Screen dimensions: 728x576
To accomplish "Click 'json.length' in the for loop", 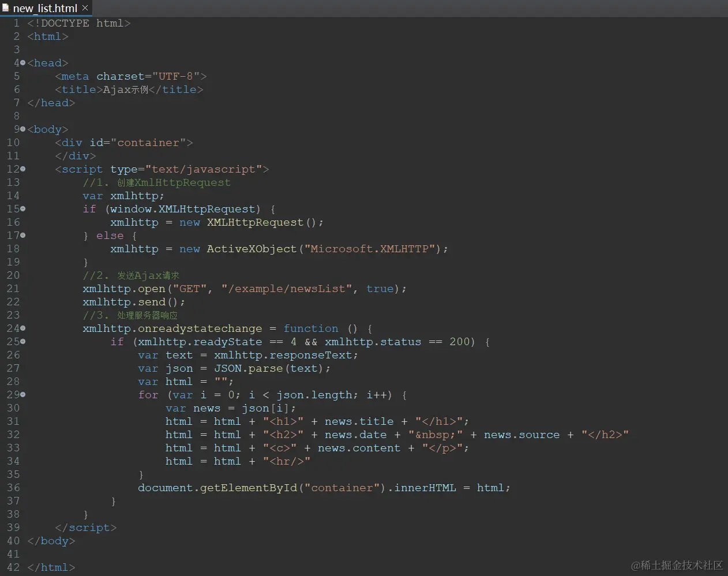I will click(314, 395).
